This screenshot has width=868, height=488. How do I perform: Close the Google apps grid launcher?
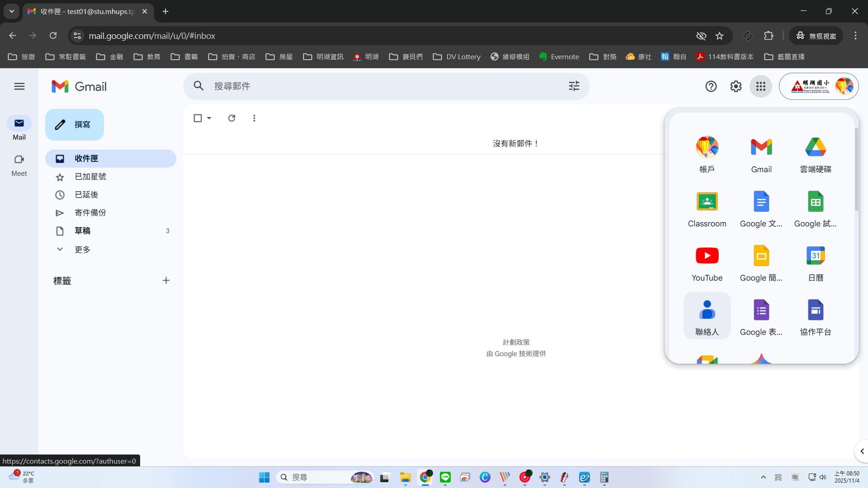click(x=761, y=86)
